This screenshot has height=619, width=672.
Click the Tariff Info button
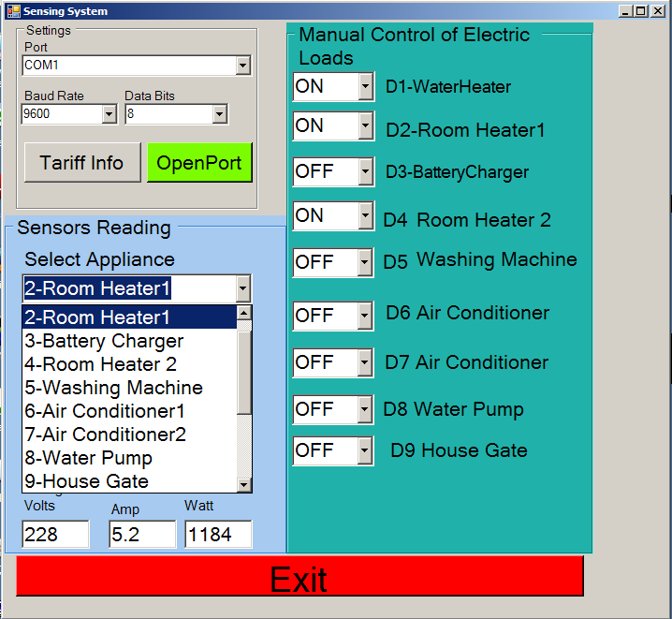[x=81, y=163]
